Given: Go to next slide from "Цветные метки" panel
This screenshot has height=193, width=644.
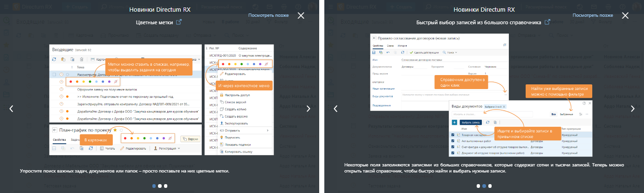Looking at the screenshot, I should pyautogui.click(x=308, y=109).
